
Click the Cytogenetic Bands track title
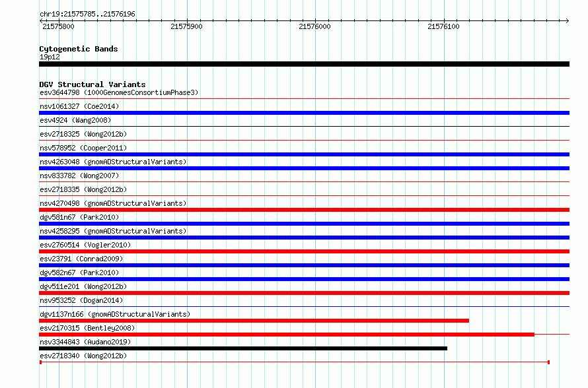tap(79, 49)
